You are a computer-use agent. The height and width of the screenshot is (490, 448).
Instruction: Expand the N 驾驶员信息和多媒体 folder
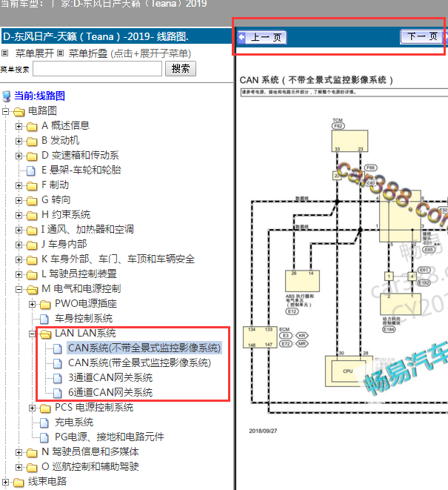click(x=19, y=452)
